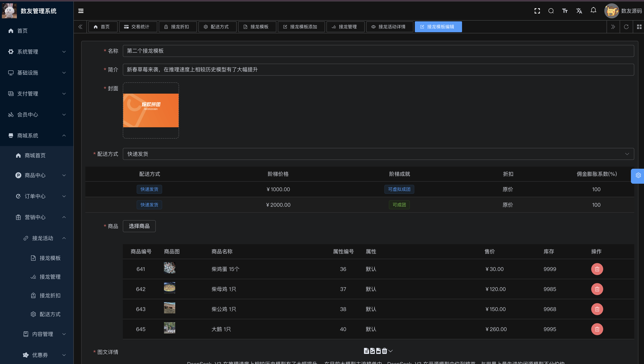Focus the 名称 input field
Viewport: 644px width, 364px height.
(378, 51)
